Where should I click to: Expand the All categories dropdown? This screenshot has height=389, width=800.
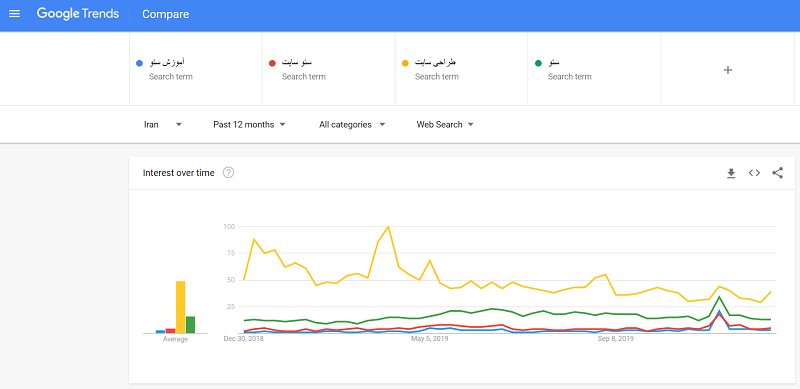click(x=352, y=125)
